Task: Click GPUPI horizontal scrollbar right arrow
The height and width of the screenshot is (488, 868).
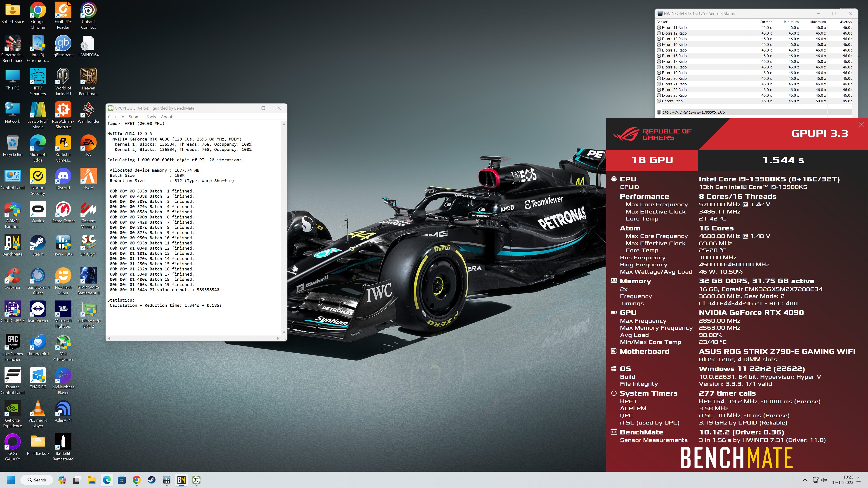Action: [278, 338]
